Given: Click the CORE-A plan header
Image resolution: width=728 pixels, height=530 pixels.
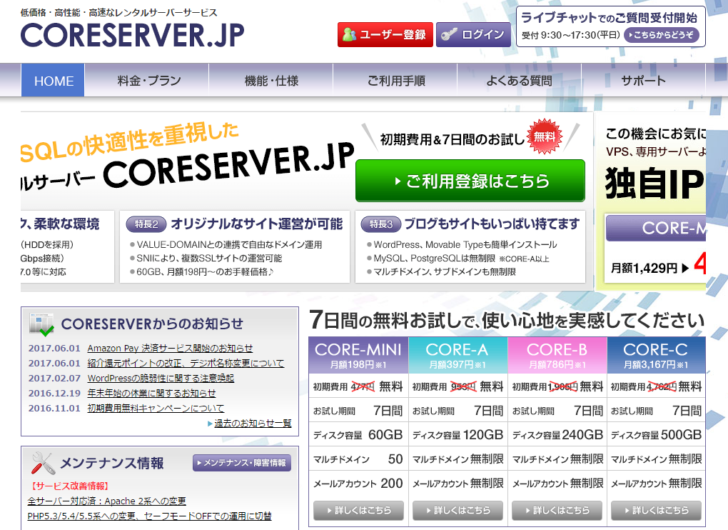Looking at the screenshot, I should [x=457, y=355].
